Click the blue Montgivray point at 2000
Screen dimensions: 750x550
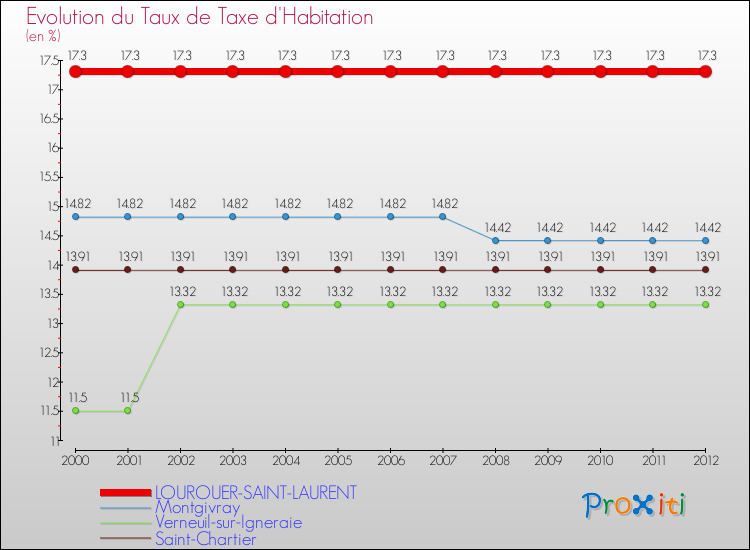pos(76,217)
